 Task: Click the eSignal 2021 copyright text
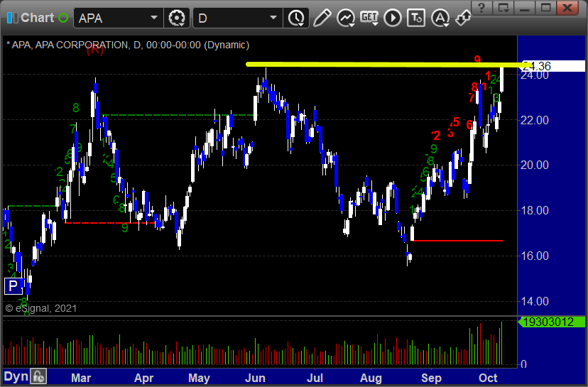point(41,308)
